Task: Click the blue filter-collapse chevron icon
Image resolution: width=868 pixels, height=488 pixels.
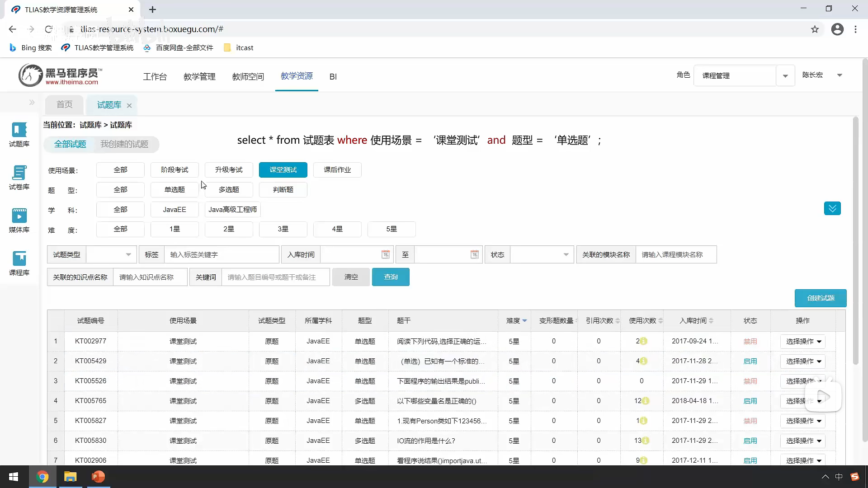Action: [x=832, y=208]
